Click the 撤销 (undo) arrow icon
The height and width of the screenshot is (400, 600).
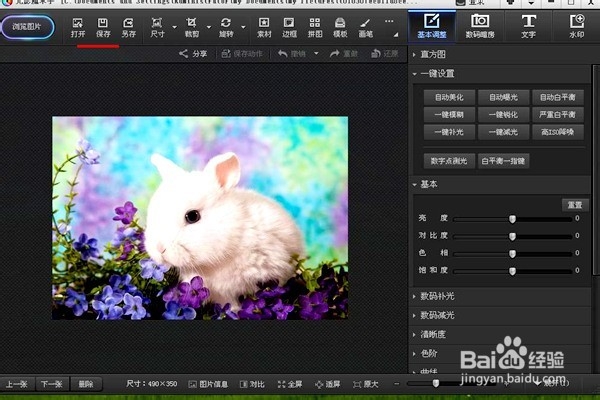point(283,54)
